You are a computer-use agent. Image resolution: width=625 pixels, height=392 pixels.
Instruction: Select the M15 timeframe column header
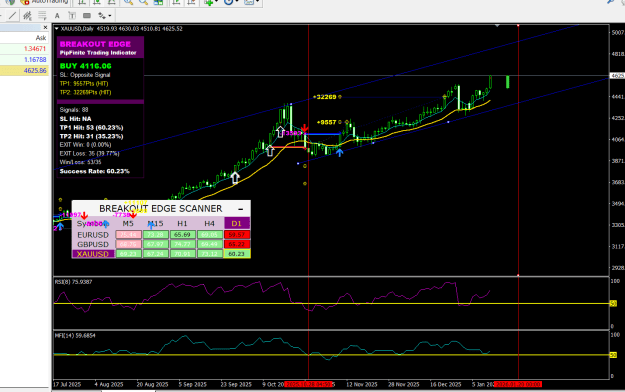point(155,223)
